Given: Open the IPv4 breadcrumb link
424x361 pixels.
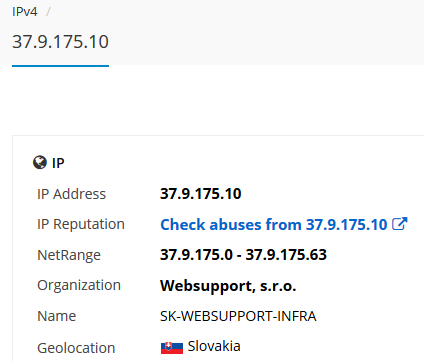Looking at the screenshot, I should (25, 12).
